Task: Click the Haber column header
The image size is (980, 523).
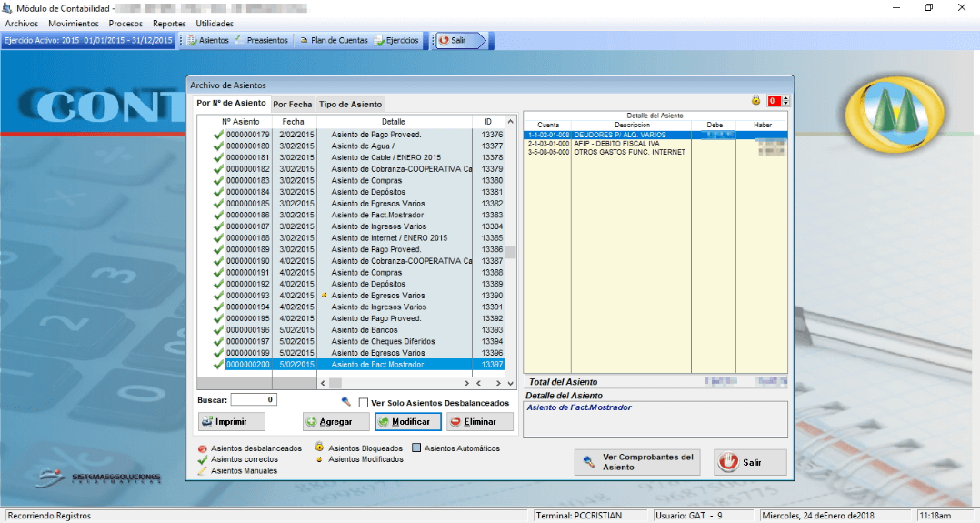Action: coord(763,126)
